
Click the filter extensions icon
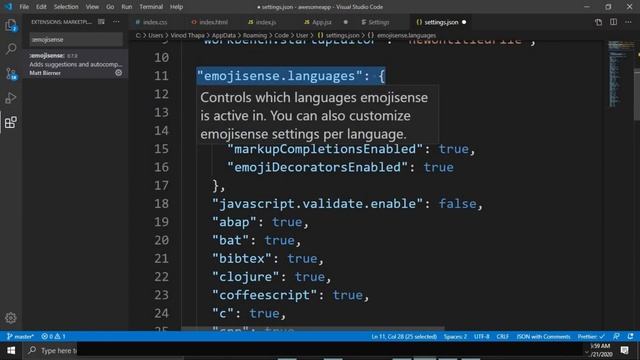pyautogui.click(x=101, y=22)
